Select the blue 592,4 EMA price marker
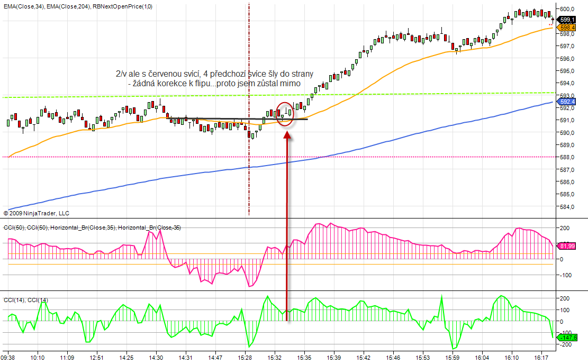This screenshot has width=588, height=364. coord(567,102)
